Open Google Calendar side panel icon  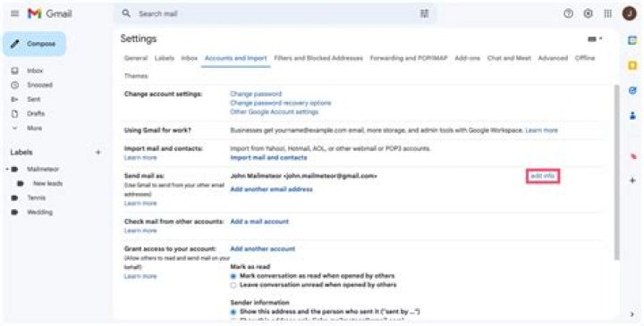[632, 40]
